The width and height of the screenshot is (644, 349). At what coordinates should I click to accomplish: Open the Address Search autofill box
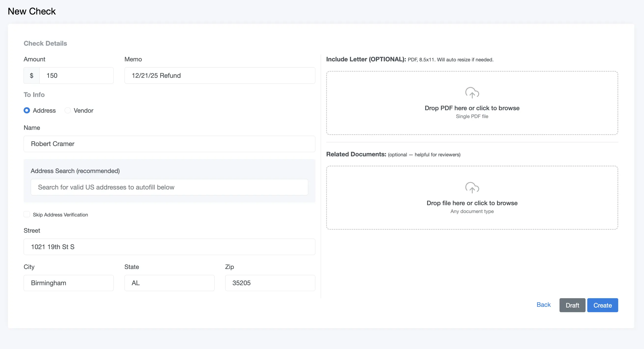[x=169, y=187]
